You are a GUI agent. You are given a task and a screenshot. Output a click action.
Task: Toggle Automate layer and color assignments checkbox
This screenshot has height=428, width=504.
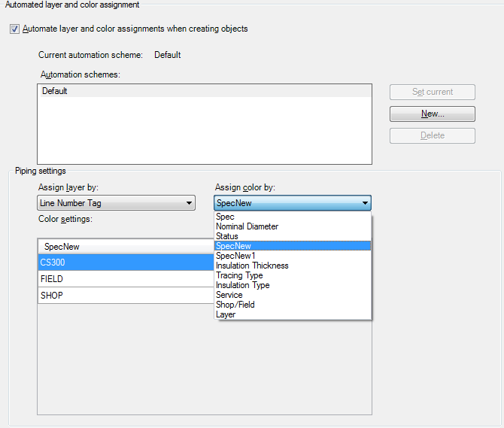(15, 29)
